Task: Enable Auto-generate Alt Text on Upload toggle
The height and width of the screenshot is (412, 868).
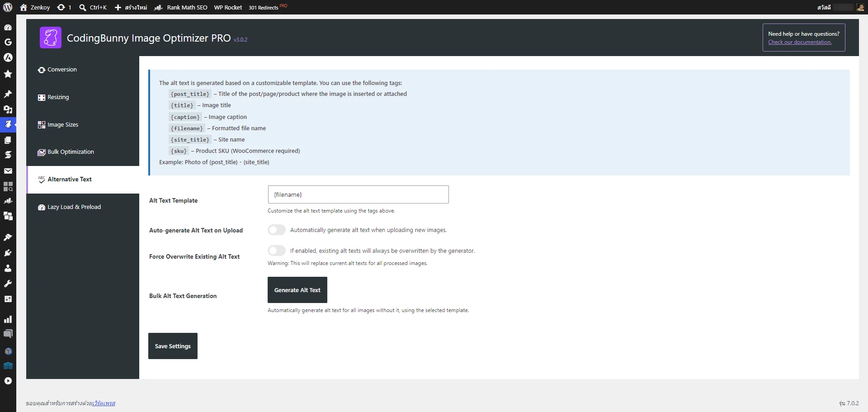Action: click(x=277, y=230)
